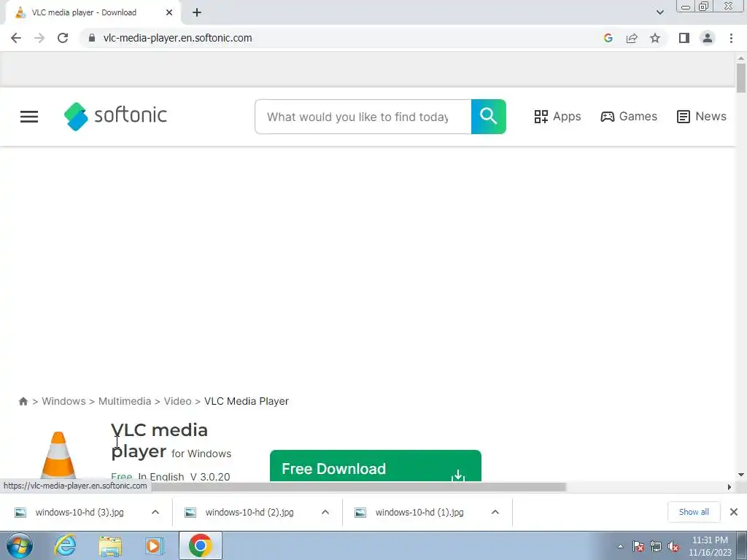Viewport: 747px width, 560px height.
Task: Open the Windows Start menu
Action: (x=20, y=545)
